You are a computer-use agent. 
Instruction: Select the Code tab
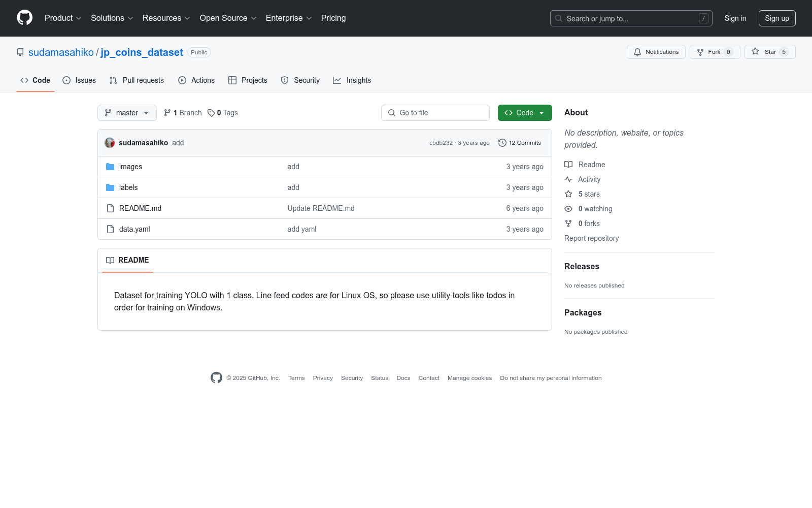tap(36, 80)
